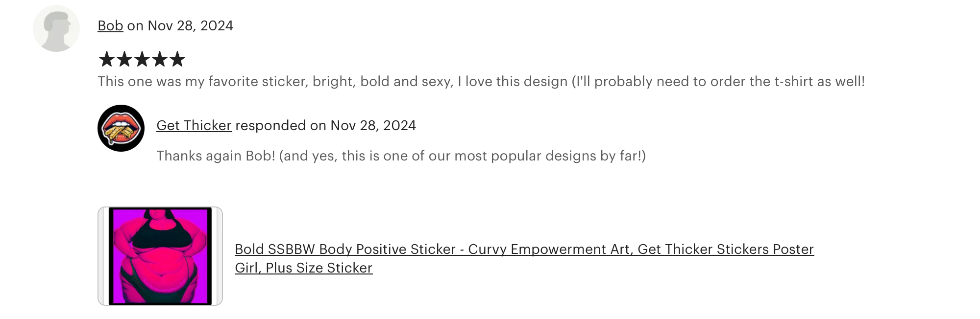
Task: Click the first star of the rating
Action: pyautogui.click(x=106, y=59)
